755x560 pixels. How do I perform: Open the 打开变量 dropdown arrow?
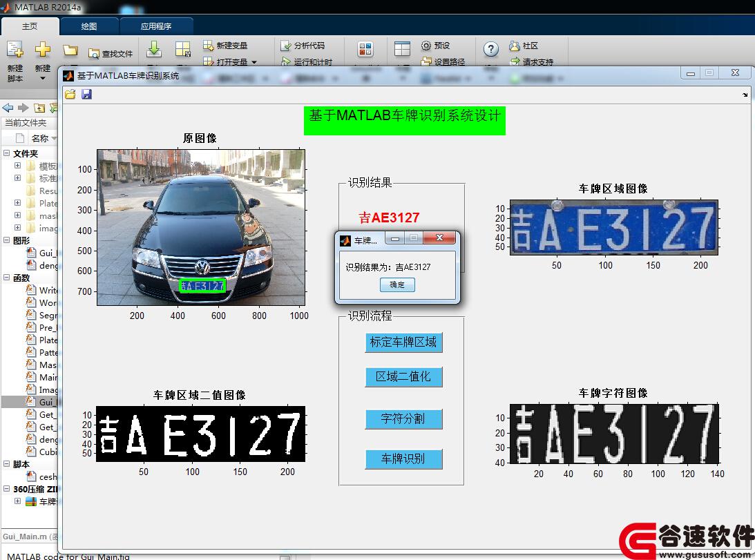point(254,62)
